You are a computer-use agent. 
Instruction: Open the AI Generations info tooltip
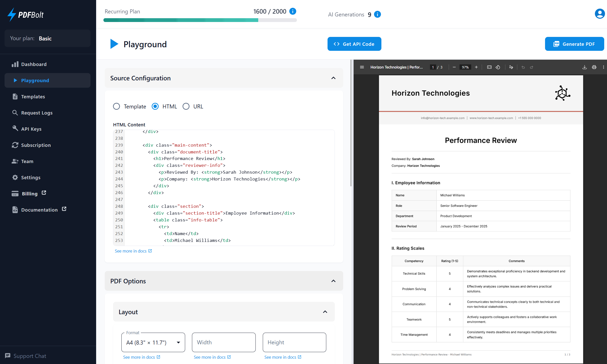click(377, 14)
